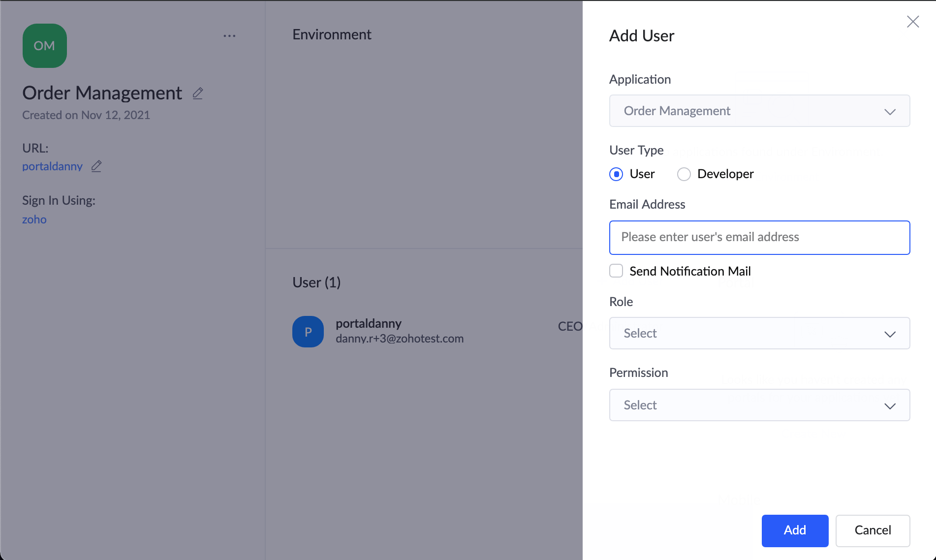Click the Environment heading
Image resolution: width=936 pixels, height=560 pixels.
pos(332,34)
